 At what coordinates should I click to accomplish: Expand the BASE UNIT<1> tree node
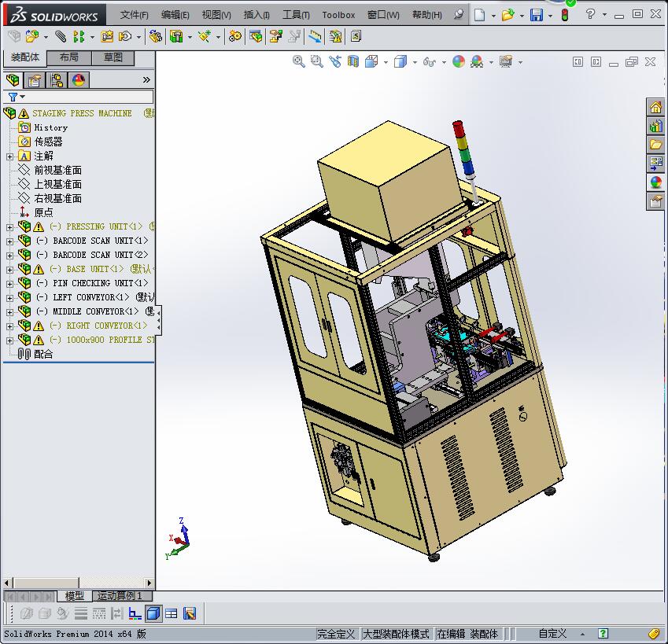point(9,270)
